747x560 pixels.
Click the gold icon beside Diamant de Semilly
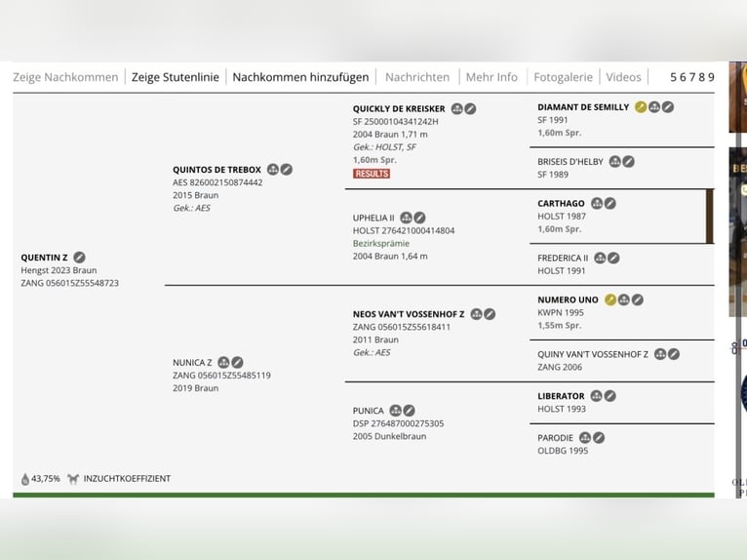click(641, 107)
